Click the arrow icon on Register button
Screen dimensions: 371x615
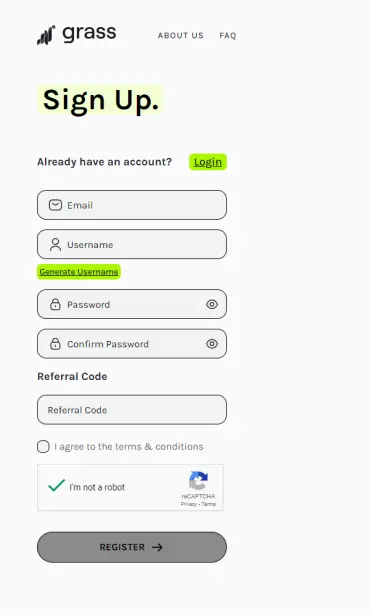[x=157, y=547]
